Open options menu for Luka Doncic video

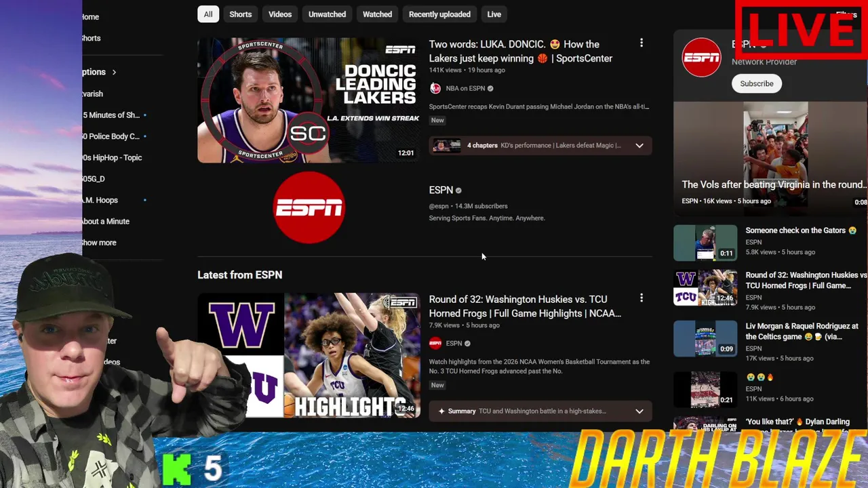tap(642, 43)
